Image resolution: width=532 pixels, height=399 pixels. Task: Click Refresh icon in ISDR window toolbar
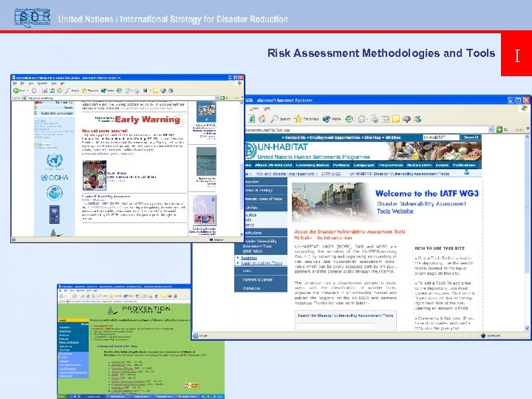pyautogui.click(x=52, y=91)
